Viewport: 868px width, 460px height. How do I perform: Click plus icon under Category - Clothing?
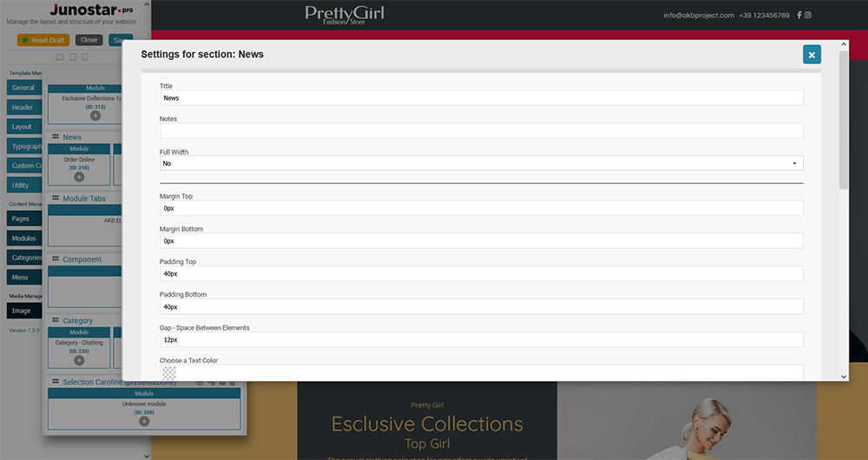click(x=79, y=360)
